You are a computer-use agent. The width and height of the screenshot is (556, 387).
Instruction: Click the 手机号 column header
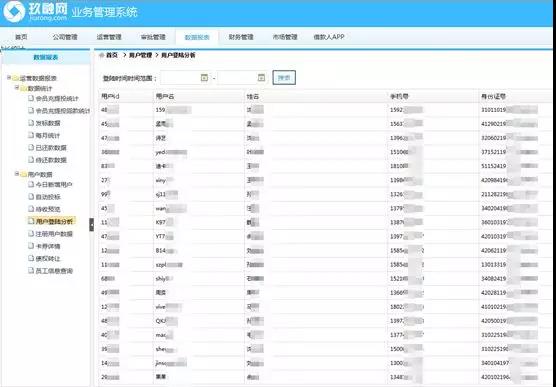click(x=399, y=96)
